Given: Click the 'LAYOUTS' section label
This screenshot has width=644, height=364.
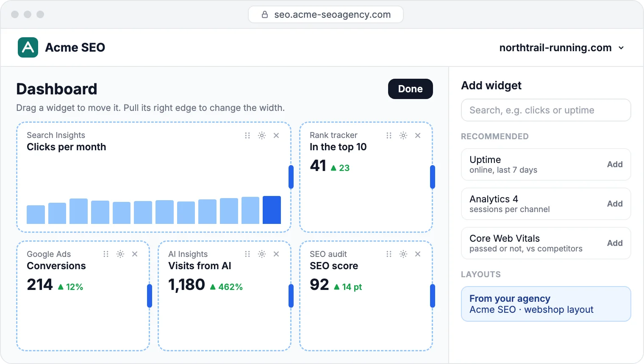Looking at the screenshot, I should [x=481, y=274].
